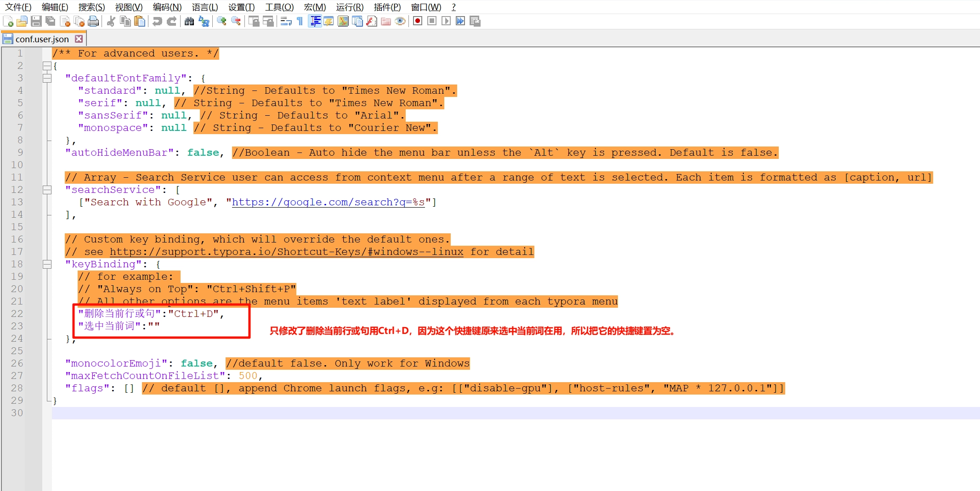This screenshot has width=980, height=491.
Task: Toggle the indent guide button
Action: 315,21
